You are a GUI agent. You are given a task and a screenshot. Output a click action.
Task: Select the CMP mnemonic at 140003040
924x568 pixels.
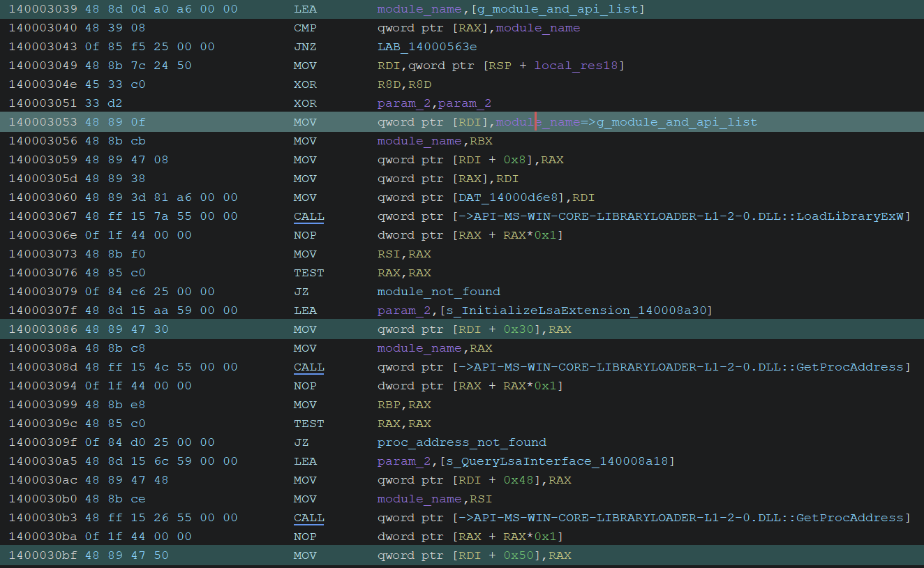coord(305,28)
